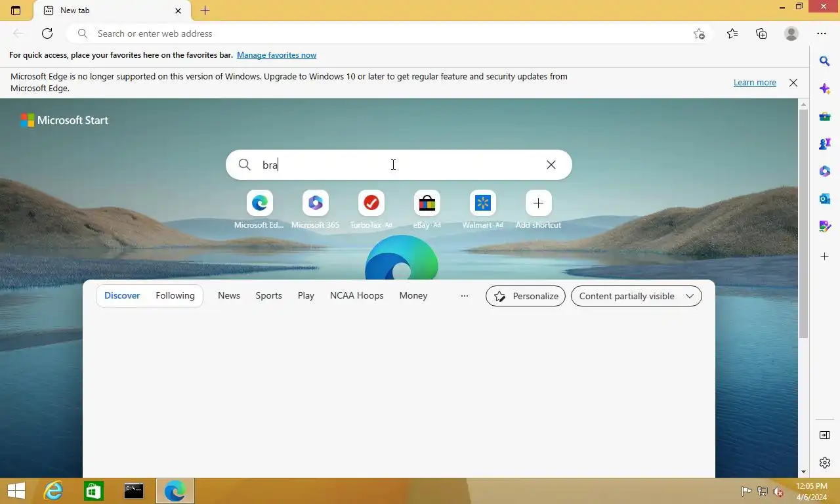Launch Internet Explorer from taskbar
Screen dimensions: 840x504
[x=53, y=491]
